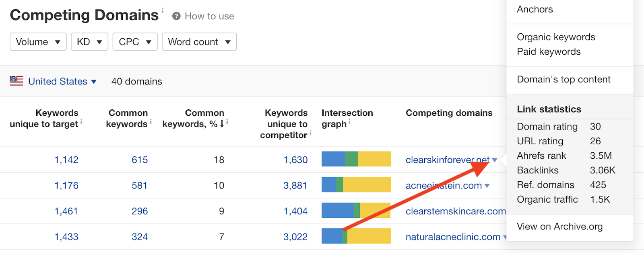The image size is (644, 254).
Task: Click the Link statistics heading
Action: click(x=549, y=109)
